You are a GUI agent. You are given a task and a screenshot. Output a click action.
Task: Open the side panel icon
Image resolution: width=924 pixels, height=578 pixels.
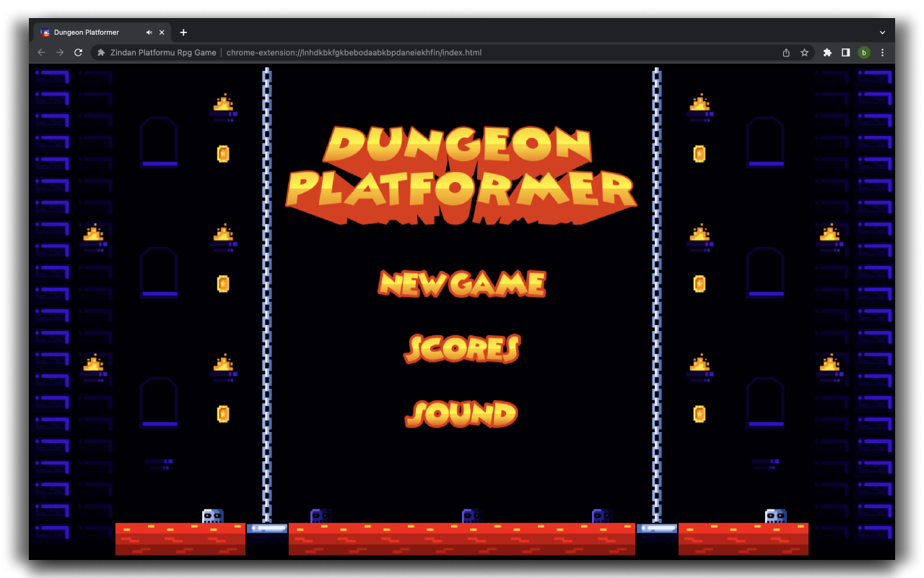click(x=845, y=52)
